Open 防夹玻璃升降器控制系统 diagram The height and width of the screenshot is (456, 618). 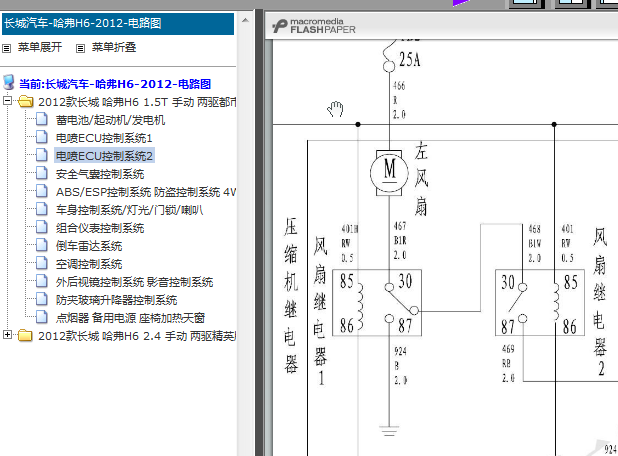[117, 300]
